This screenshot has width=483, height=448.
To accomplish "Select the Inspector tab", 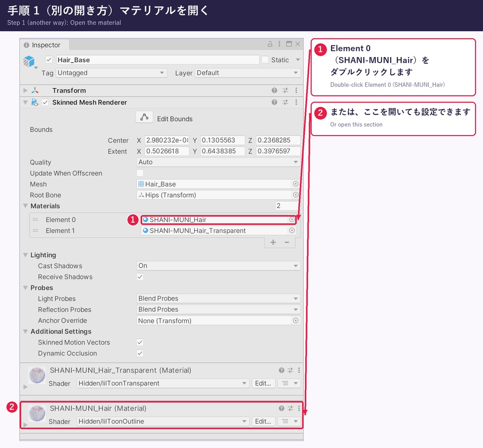I will click(x=45, y=45).
